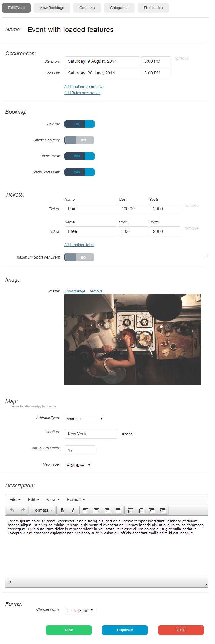
Task: Open the Choose Form dropdown
Action: (80, 610)
